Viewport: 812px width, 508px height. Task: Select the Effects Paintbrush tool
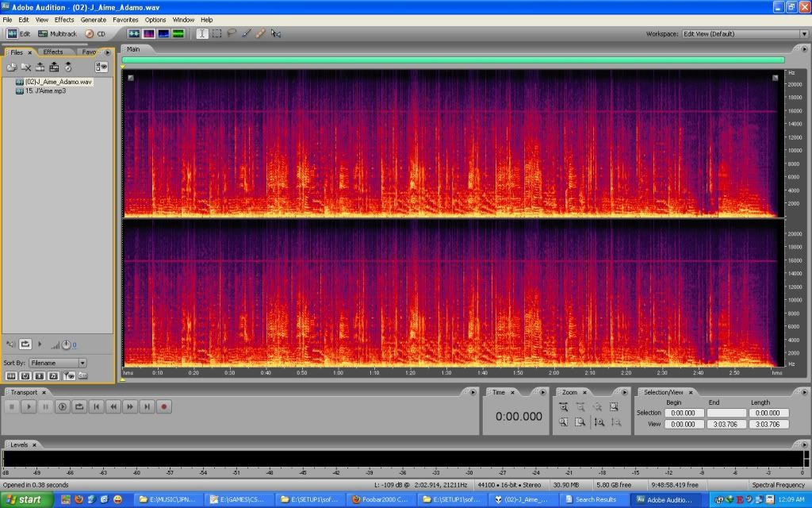click(246, 33)
